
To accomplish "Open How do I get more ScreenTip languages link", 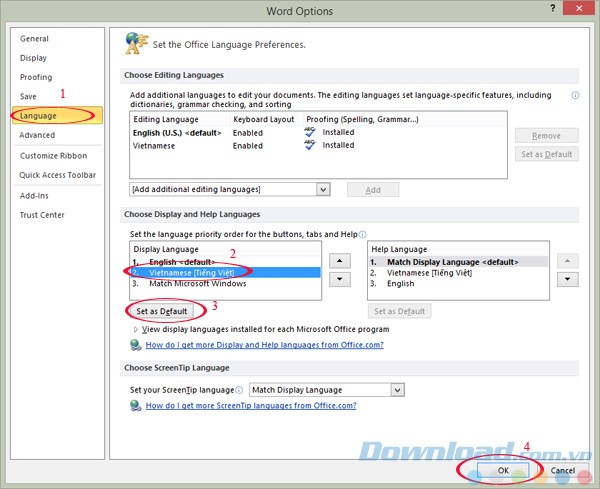I will [250, 406].
